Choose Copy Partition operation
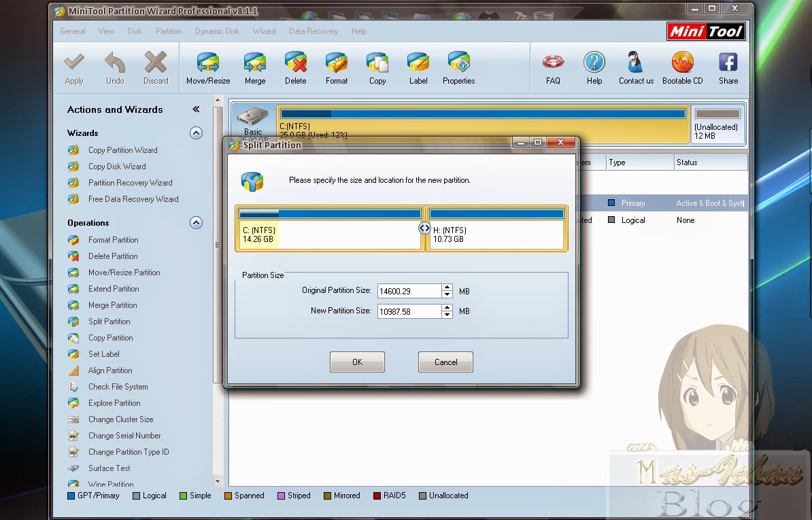 pyautogui.click(x=110, y=337)
